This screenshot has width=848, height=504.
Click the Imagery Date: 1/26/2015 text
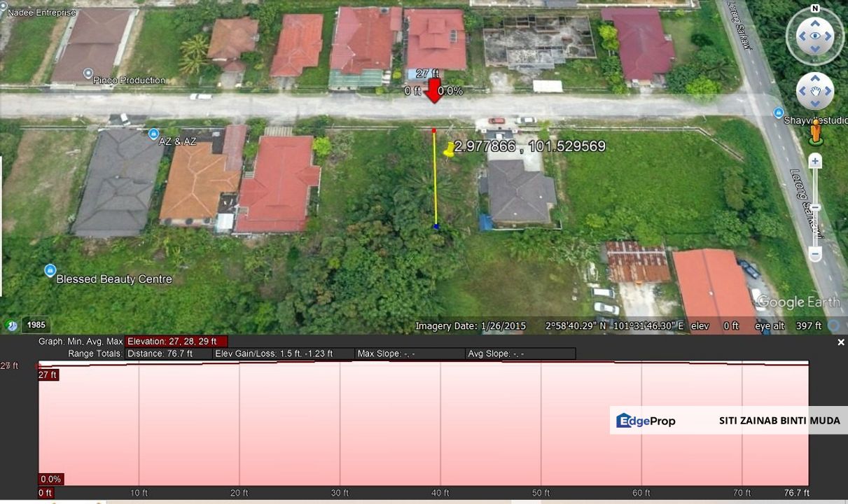click(471, 326)
